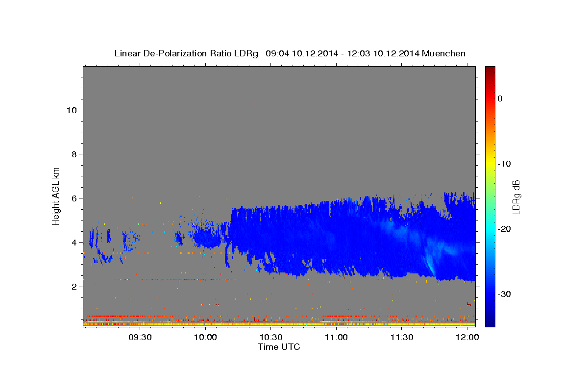This screenshot has height=392, width=588.
Task: Click the 'Time UTC' axis label
Action: point(279,347)
